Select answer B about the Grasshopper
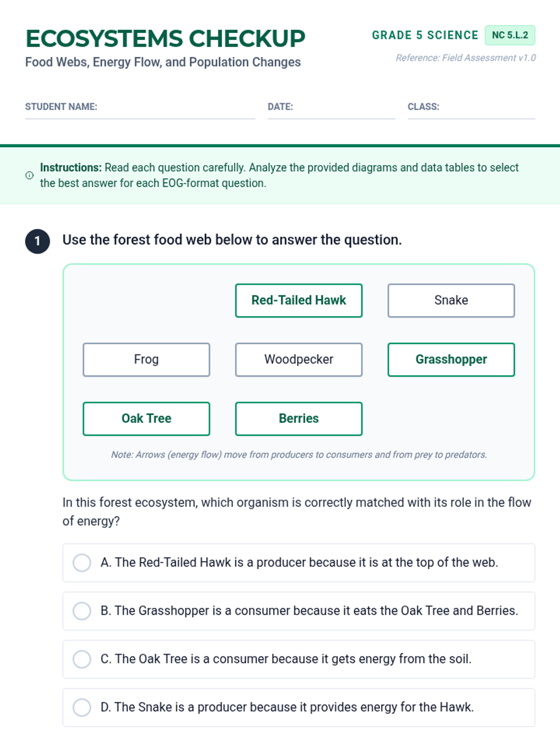The image size is (560, 747). tap(299, 611)
